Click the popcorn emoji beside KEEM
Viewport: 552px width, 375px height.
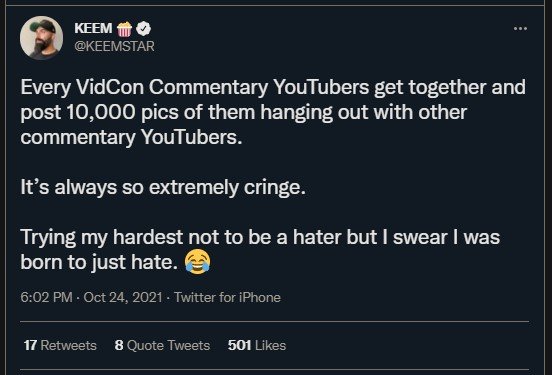pyautogui.click(x=124, y=29)
